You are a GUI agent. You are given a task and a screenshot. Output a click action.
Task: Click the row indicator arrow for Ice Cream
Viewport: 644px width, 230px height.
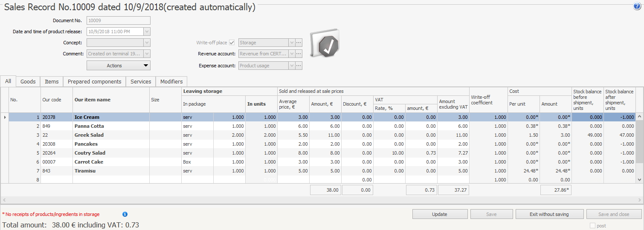click(5, 117)
